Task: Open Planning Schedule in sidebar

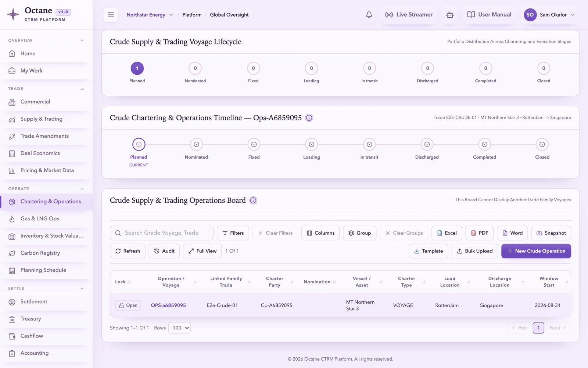Action: [46, 270]
